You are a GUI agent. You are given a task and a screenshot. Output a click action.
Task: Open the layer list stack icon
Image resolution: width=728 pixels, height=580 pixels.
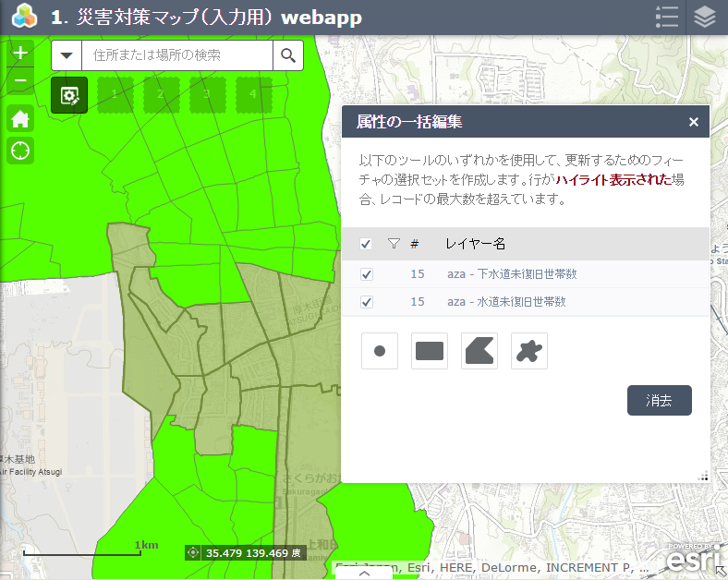[706, 18]
